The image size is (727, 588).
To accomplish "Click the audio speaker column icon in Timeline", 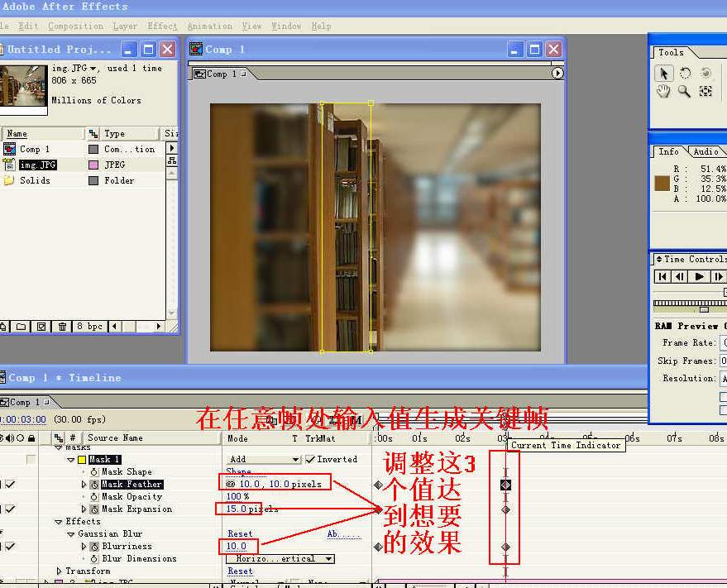I will [x=9, y=438].
